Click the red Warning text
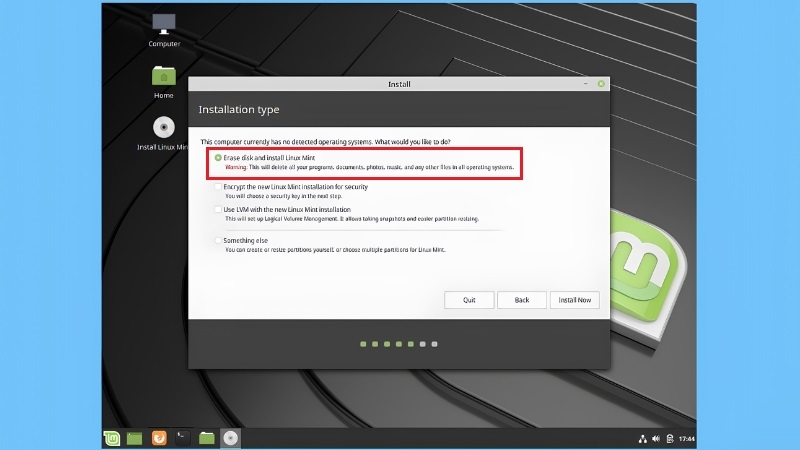This screenshot has width=800, height=450. click(x=236, y=167)
